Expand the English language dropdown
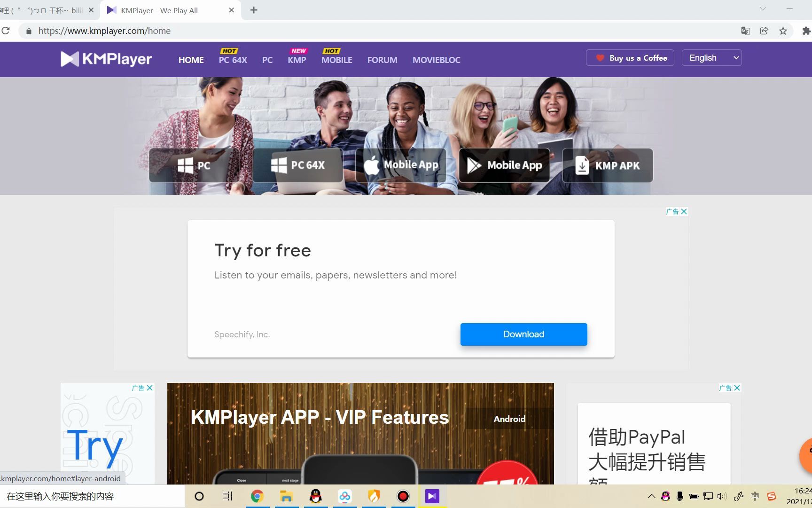This screenshot has height=508, width=812. (x=711, y=58)
